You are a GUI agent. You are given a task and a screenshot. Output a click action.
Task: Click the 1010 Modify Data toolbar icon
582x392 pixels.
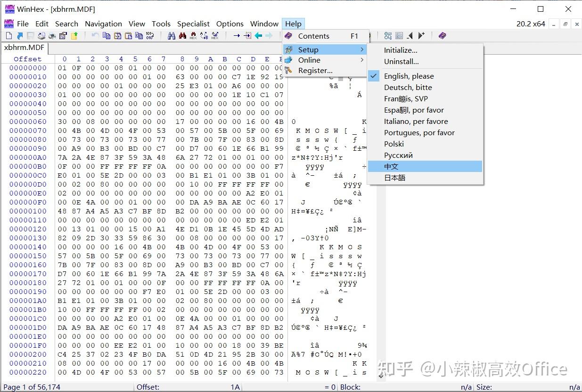point(150,36)
